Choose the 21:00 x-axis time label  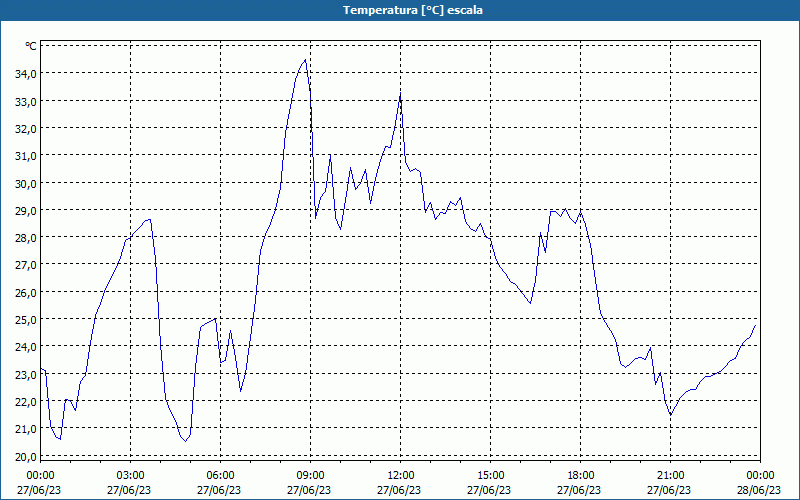pos(670,476)
